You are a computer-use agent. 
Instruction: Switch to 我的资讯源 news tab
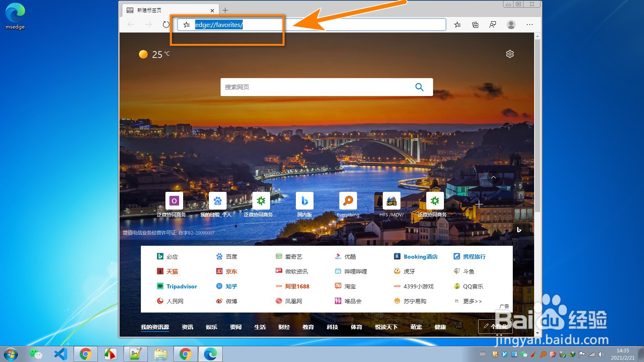155,327
